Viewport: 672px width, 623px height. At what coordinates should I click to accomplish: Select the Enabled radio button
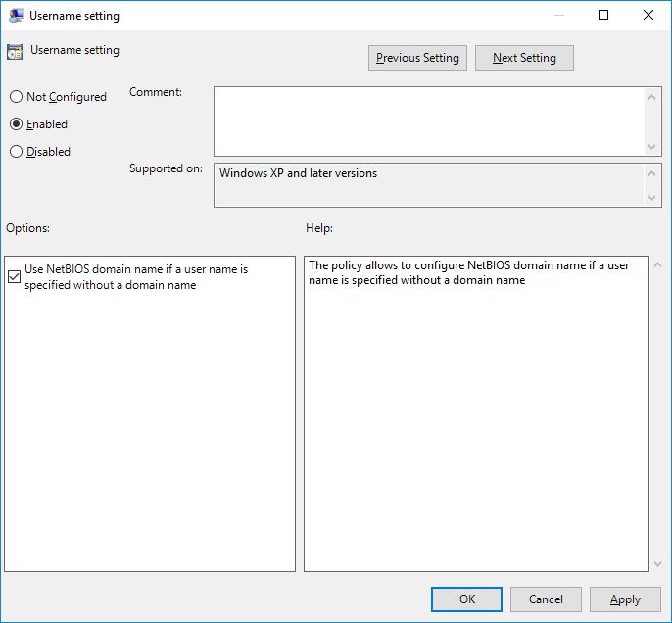(x=16, y=124)
